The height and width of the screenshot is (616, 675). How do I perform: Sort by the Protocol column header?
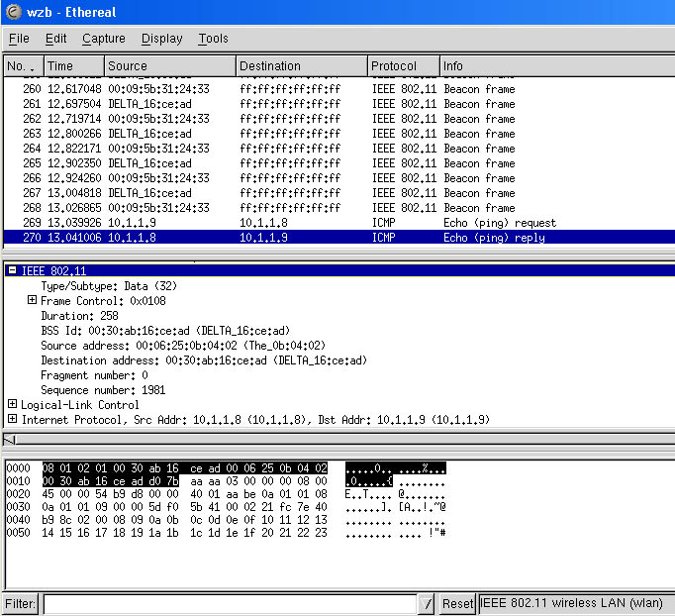[x=404, y=66]
